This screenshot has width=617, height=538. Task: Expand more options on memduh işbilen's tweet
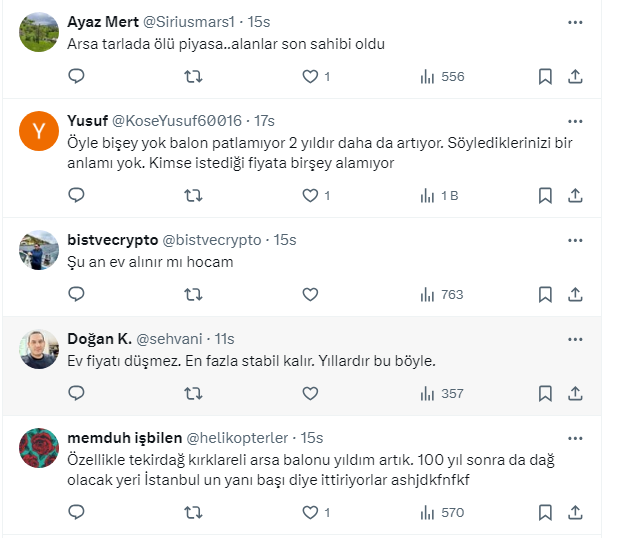pos(575,438)
